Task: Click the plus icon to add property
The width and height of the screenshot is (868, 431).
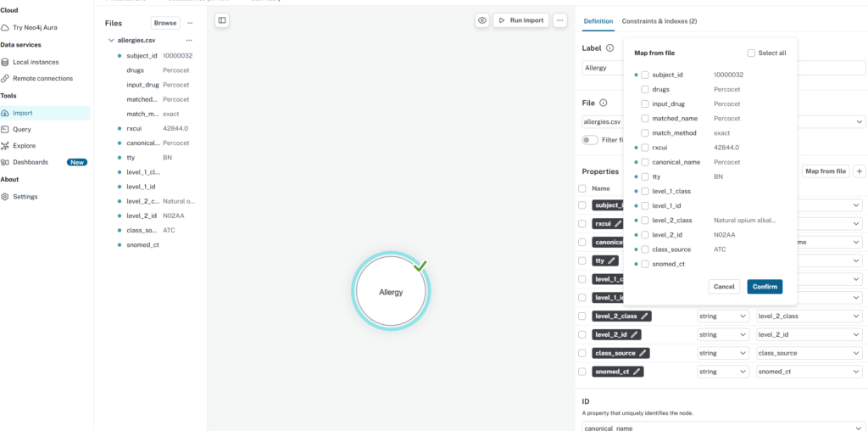Action: [x=859, y=171]
